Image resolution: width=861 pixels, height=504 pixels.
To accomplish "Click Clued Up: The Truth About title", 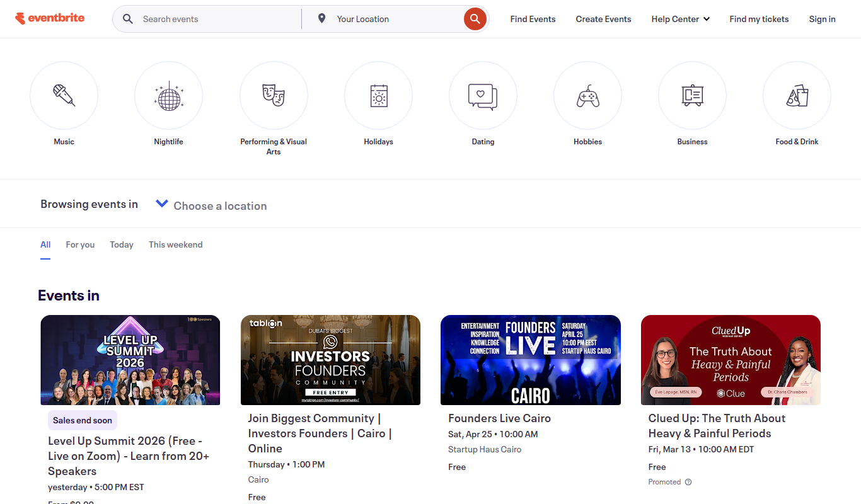I will point(717,426).
